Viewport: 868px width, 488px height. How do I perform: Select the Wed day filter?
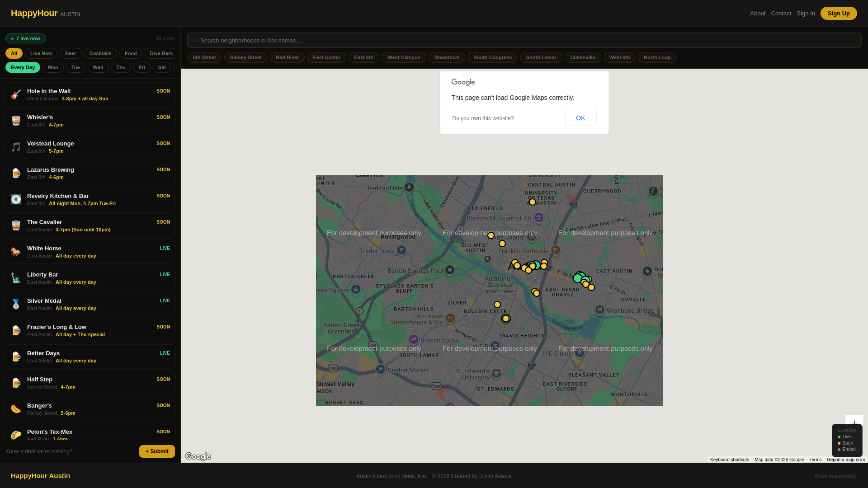[98, 67]
